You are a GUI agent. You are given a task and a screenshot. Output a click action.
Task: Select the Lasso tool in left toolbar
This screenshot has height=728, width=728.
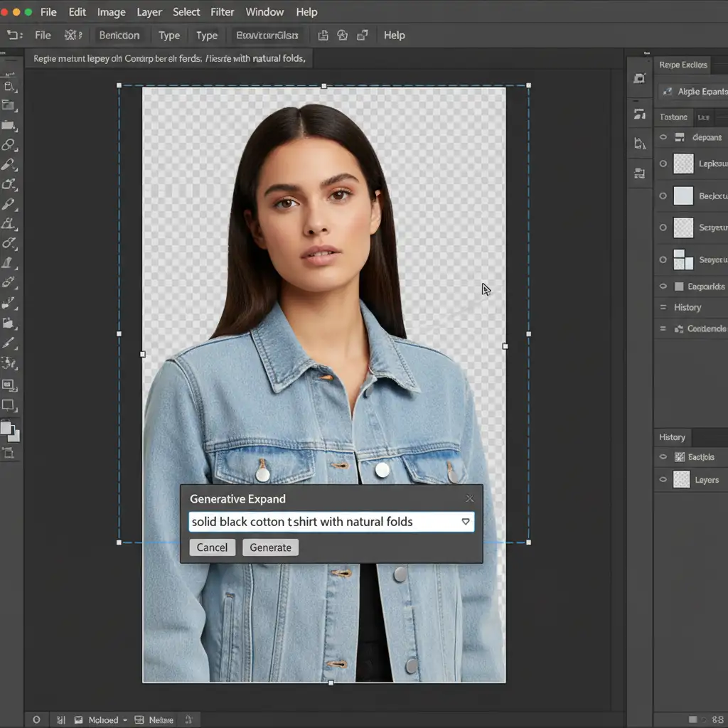9,145
